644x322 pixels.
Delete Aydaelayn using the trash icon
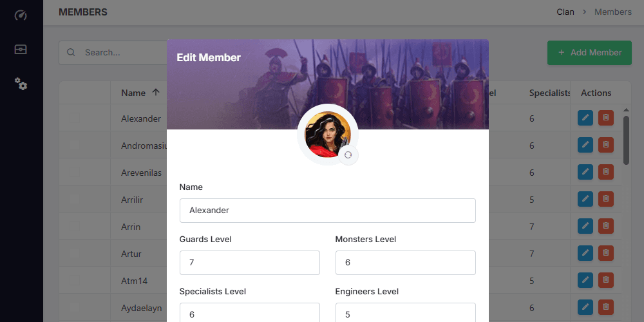click(605, 307)
